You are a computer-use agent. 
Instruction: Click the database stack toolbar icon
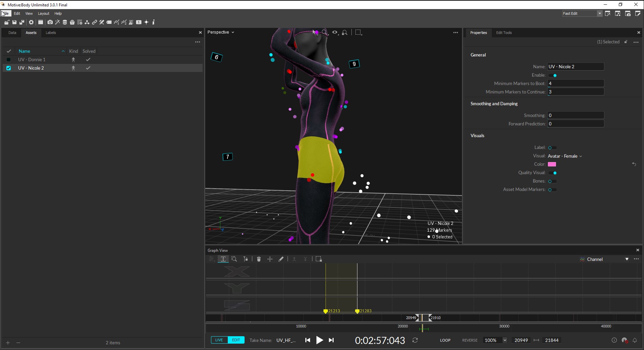pos(65,22)
